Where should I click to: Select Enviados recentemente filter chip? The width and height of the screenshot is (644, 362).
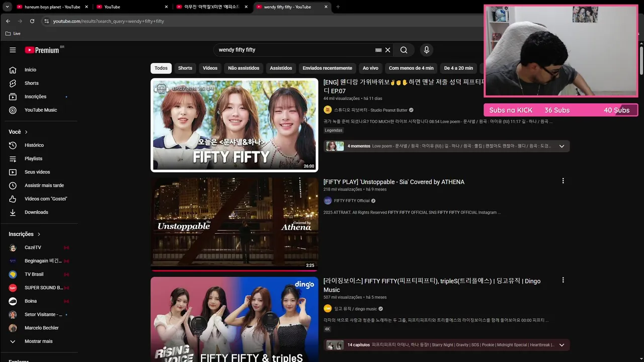tap(327, 68)
